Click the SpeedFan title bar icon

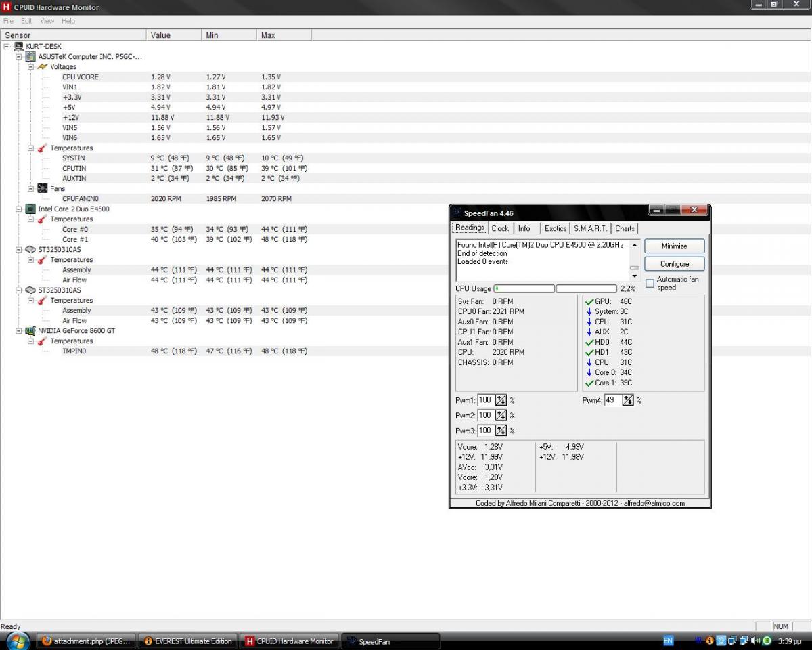tap(457, 213)
